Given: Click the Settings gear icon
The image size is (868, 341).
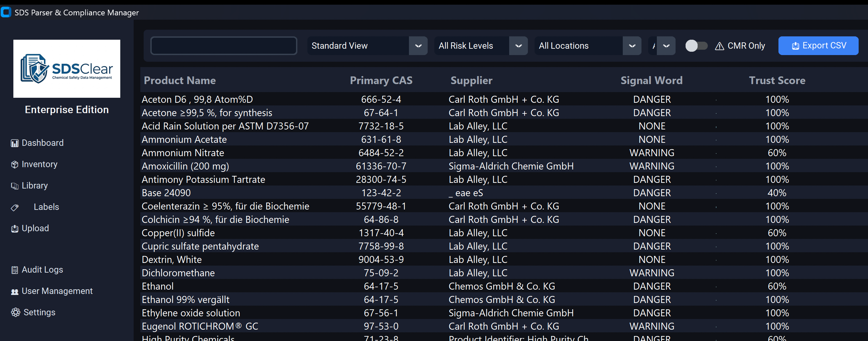Looking at the screenshot, I should (x=15, y=312).
